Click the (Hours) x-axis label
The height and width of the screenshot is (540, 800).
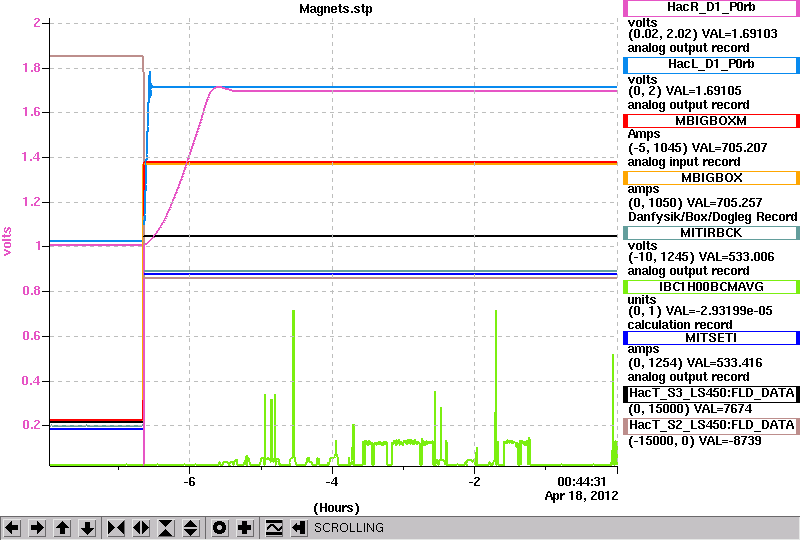click(336, 508)
